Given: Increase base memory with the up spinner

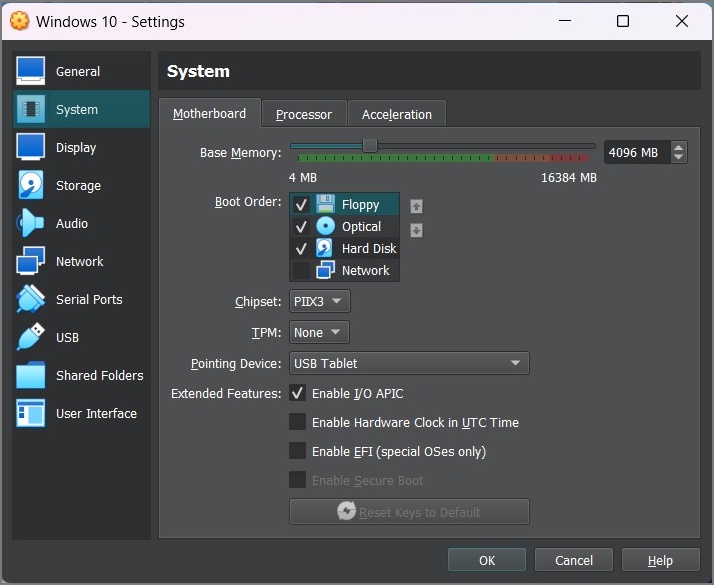Looking at the screenshot, I should click(x=678, y=148).
